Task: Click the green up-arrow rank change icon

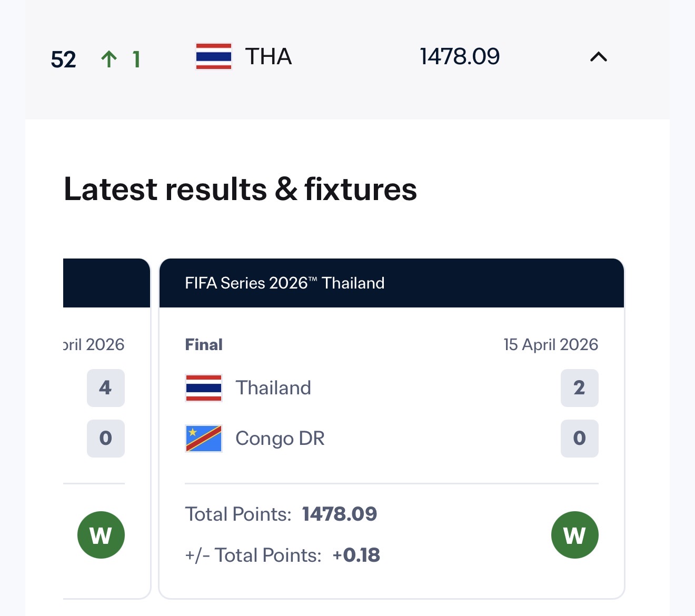Action: [109, 59]
